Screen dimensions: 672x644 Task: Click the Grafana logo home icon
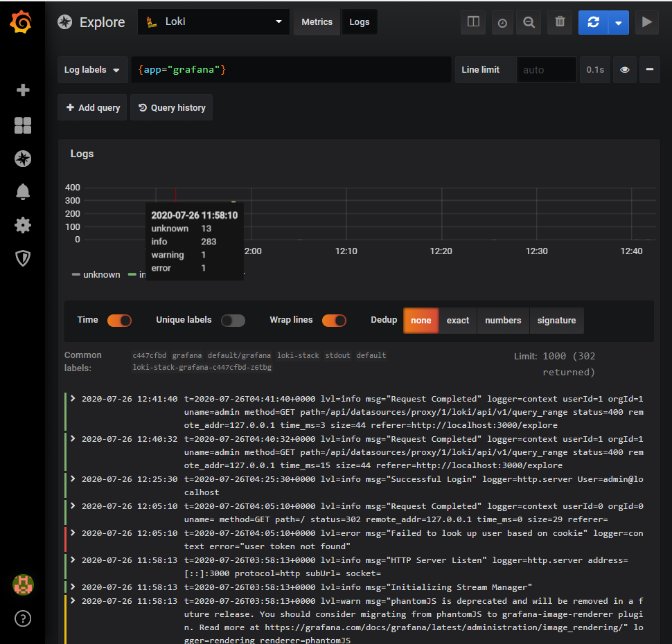[21, 22]
